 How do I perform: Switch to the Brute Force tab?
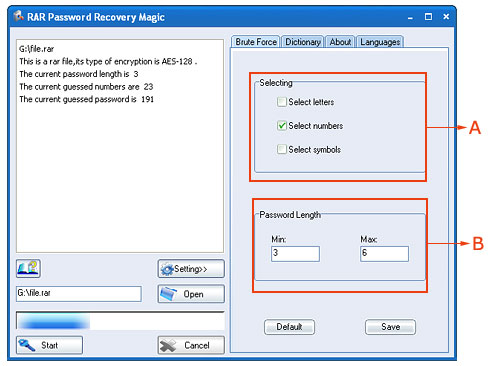(256, 42)
